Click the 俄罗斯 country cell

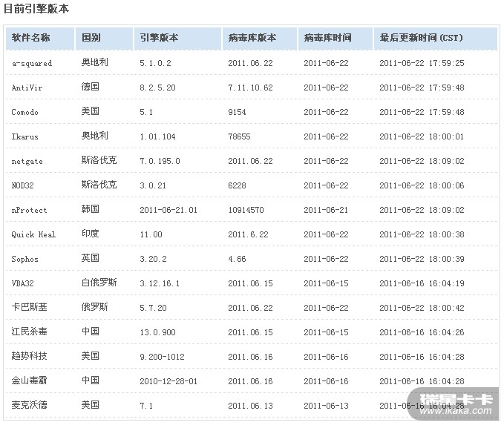(95, 307)
